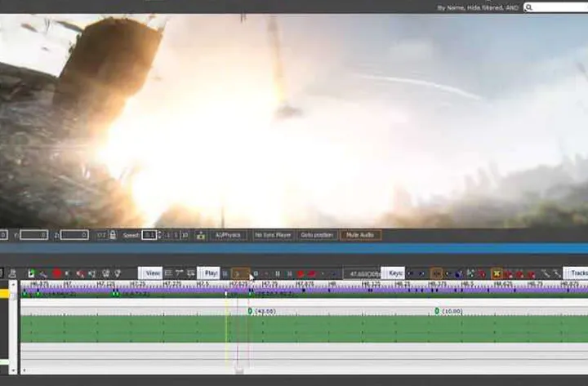Set speed preset to 10
588x386 pixels.
click(185, 235)
